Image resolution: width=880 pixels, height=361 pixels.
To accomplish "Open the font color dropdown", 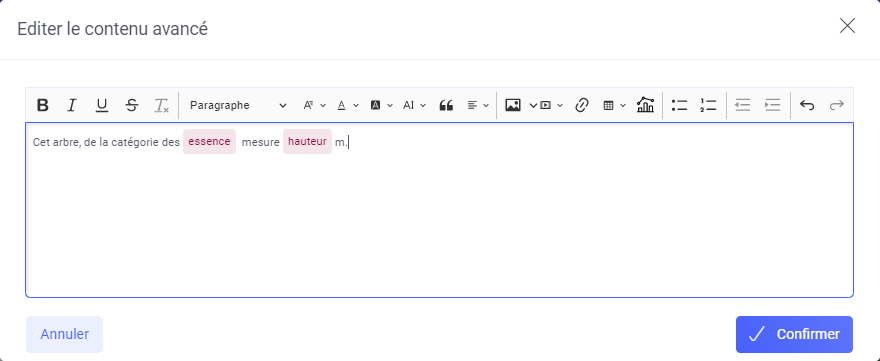I will tap(347, 105).
